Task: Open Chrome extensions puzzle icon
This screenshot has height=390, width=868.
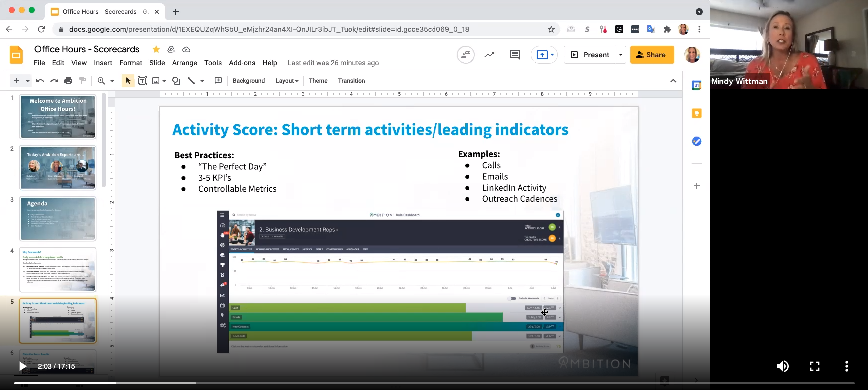Action: (667, 29)
